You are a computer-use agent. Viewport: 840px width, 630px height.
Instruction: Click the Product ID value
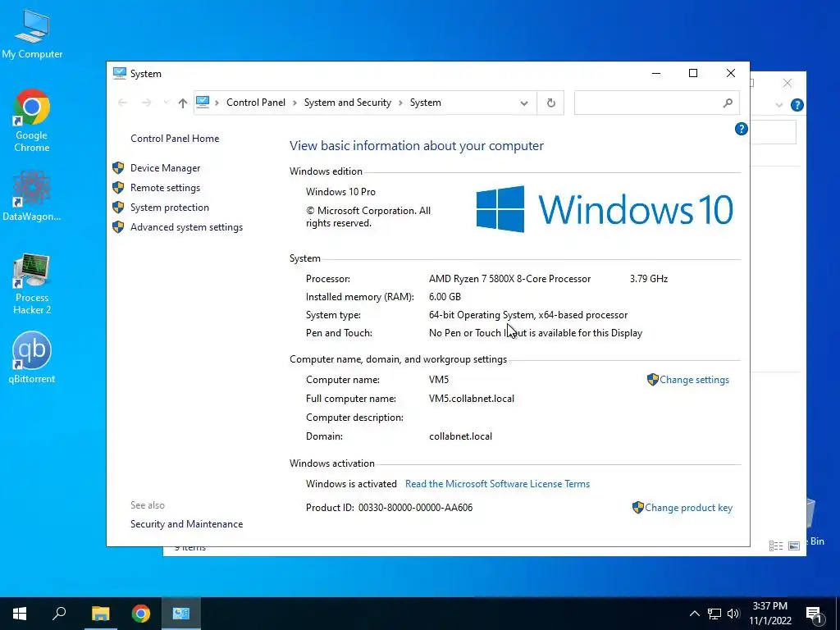coord(415,507)
